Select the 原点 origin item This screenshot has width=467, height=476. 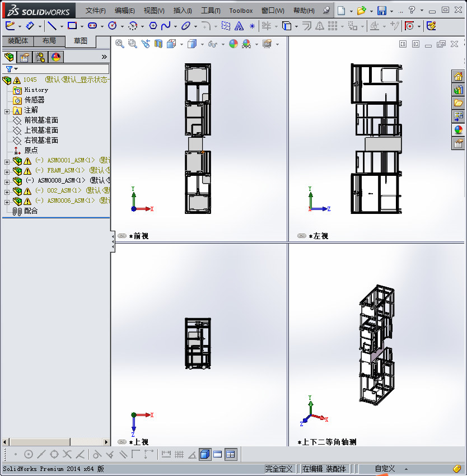[x=31, y=150]
